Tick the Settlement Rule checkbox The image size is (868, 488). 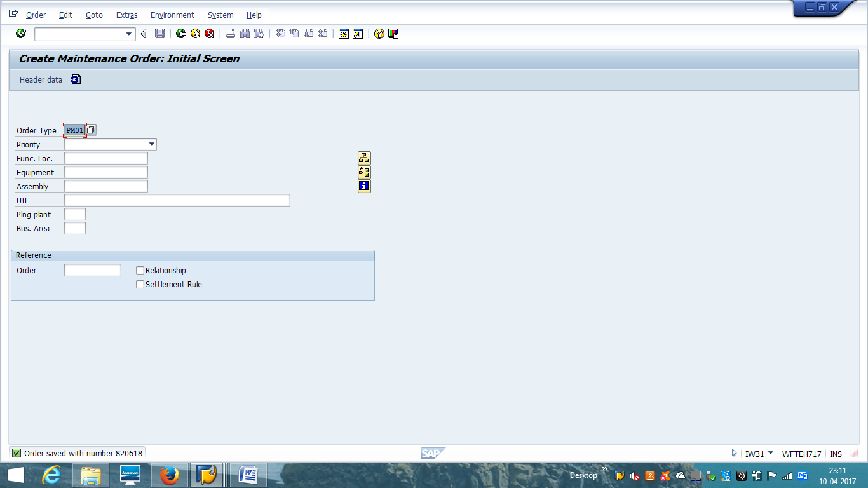(140, 285)
